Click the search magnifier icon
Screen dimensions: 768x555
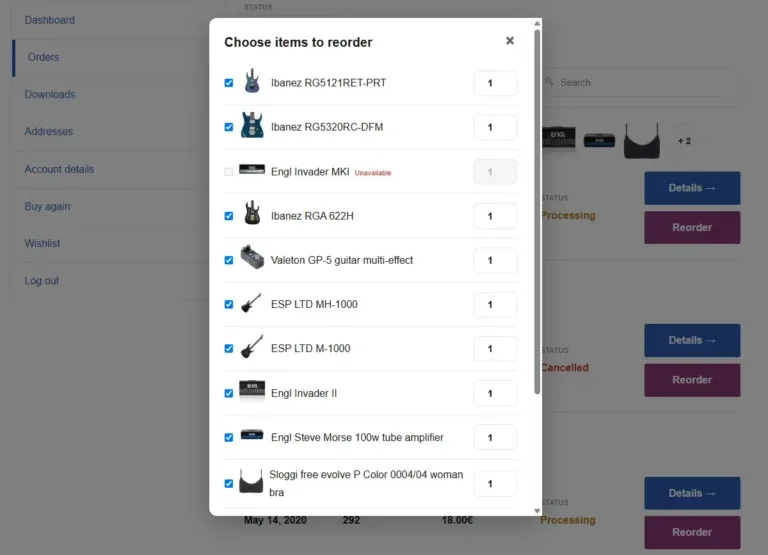[549, 81]
